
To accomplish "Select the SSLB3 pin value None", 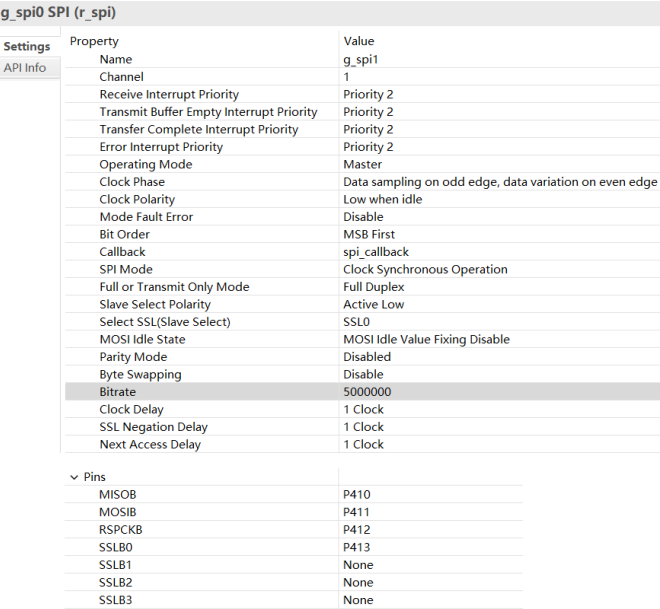I will coord(358,600).
